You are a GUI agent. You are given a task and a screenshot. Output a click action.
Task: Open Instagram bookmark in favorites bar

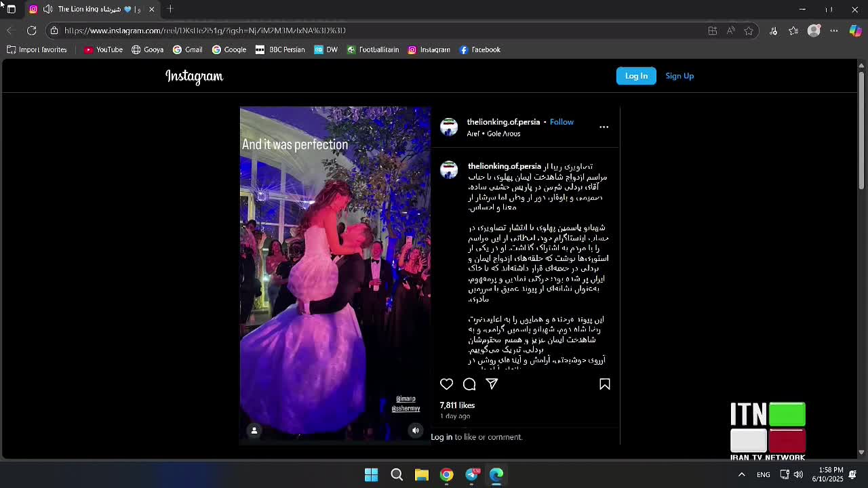pos(429,49)
